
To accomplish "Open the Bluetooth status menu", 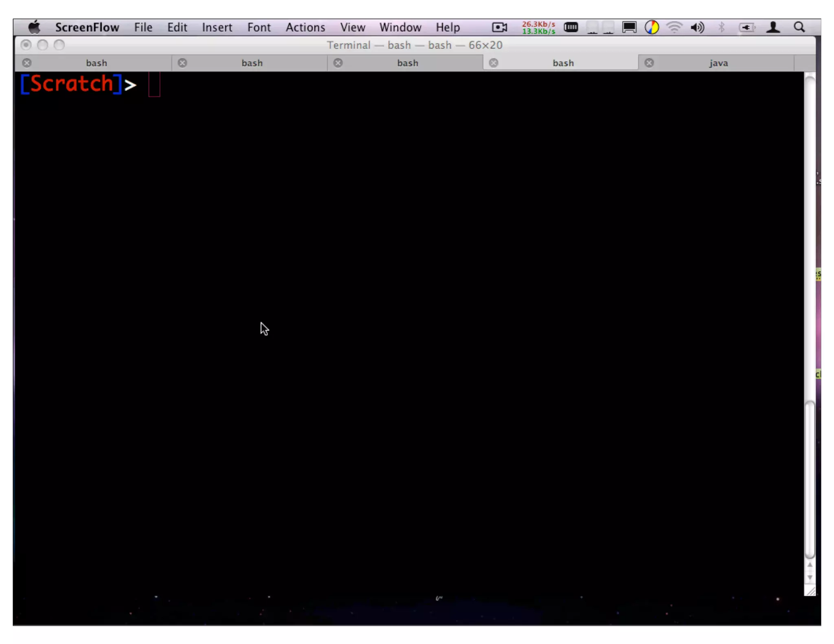I will (x=722, y=27).
